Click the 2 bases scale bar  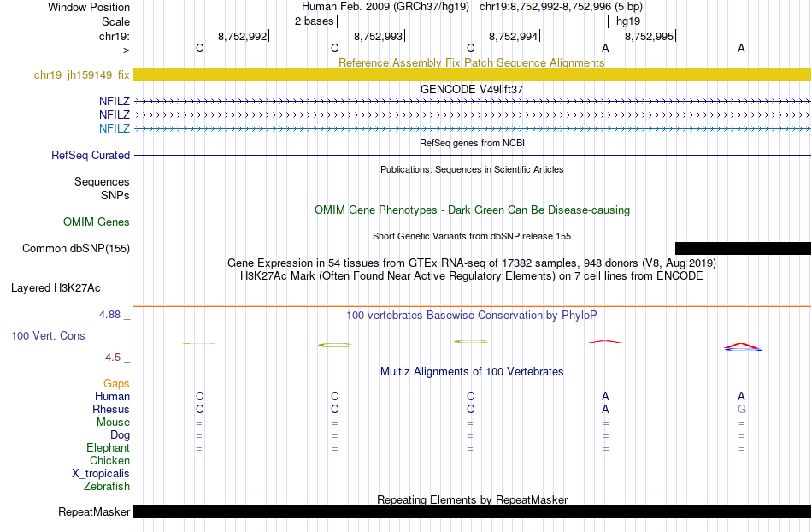click(473, 21)
